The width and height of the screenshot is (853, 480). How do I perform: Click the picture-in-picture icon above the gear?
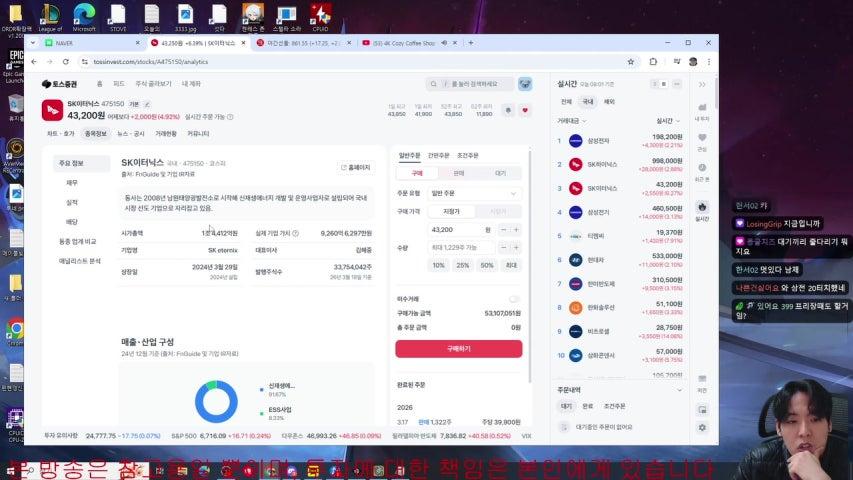pos(702,410)
